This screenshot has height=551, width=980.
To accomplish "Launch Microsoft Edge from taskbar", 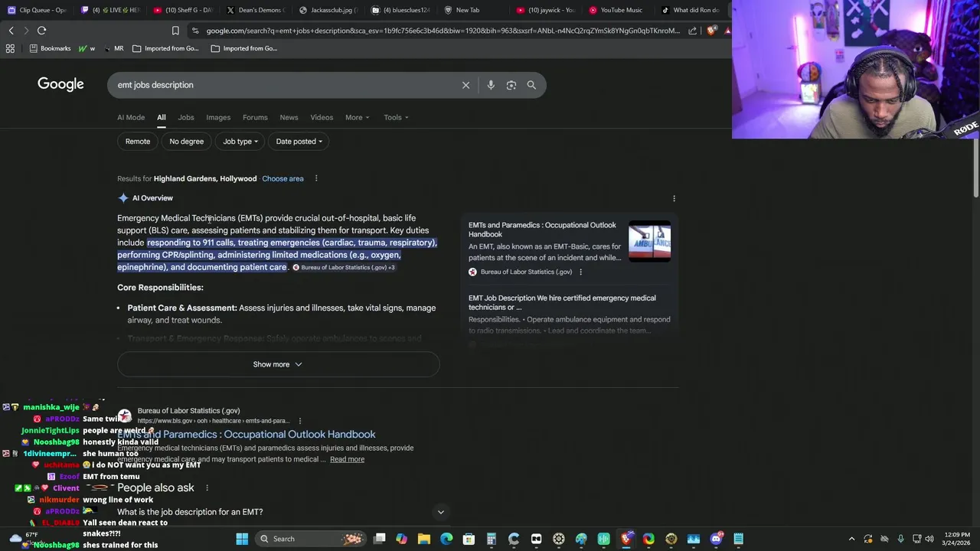I will click(x=446, y=539).
